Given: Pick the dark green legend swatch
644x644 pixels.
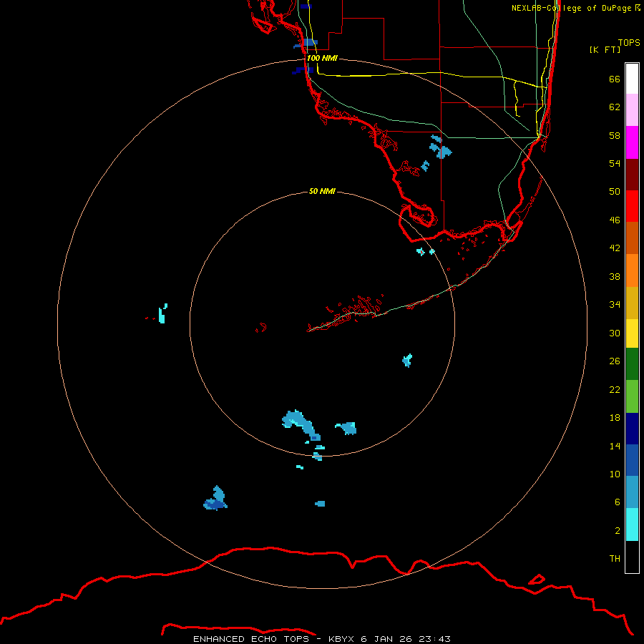Looking at the screenshot, I should tap(632, 364).
